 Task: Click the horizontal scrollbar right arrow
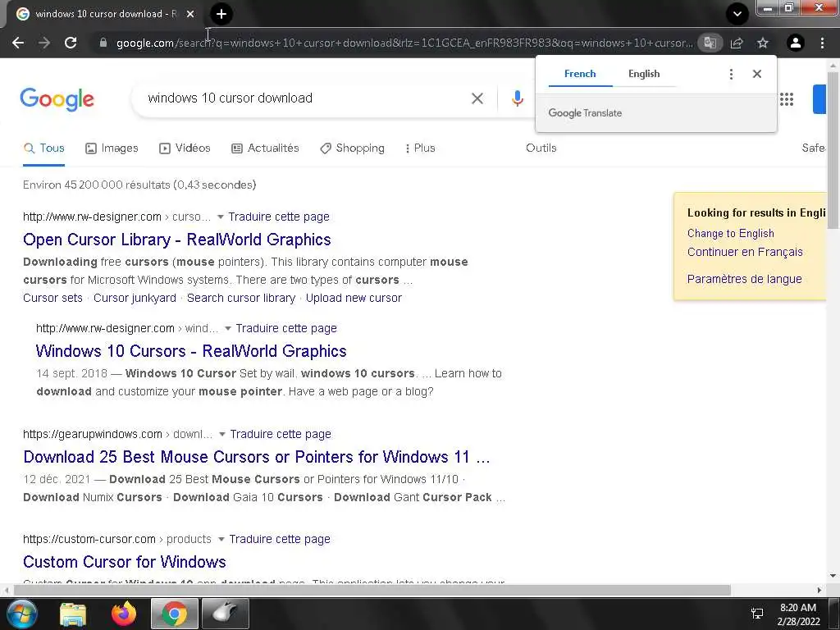(x=819, y=590)
